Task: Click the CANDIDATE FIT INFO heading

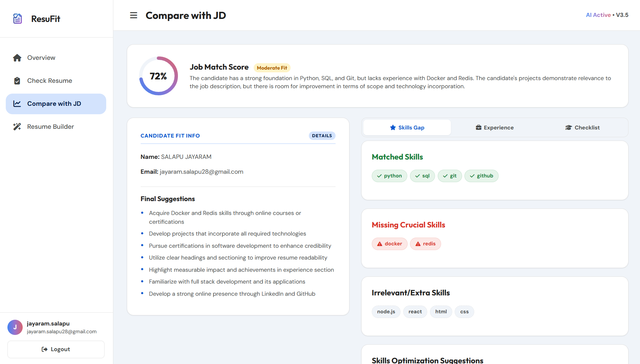Action: click(170, 136)
